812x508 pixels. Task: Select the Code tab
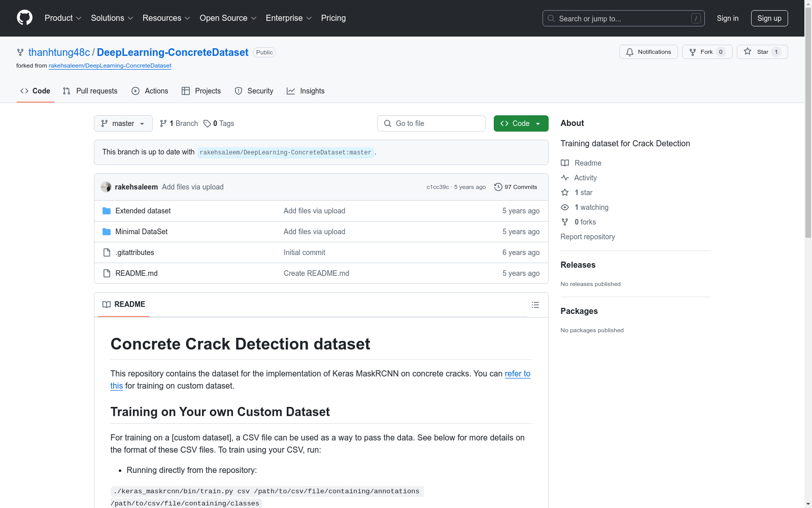35,91
